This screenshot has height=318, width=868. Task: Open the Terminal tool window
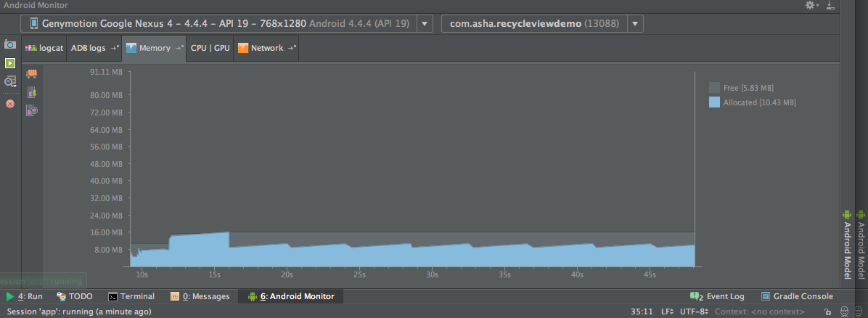[131, 296]
